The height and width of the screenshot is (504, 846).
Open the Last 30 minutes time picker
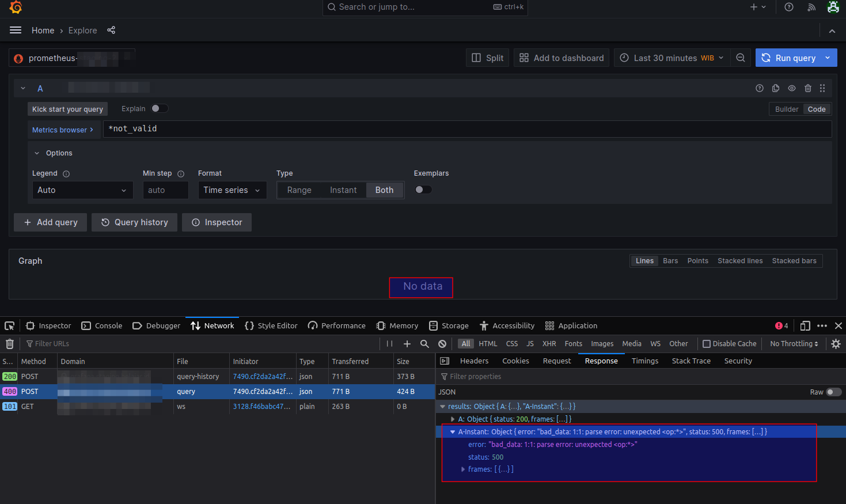point(672,58)
